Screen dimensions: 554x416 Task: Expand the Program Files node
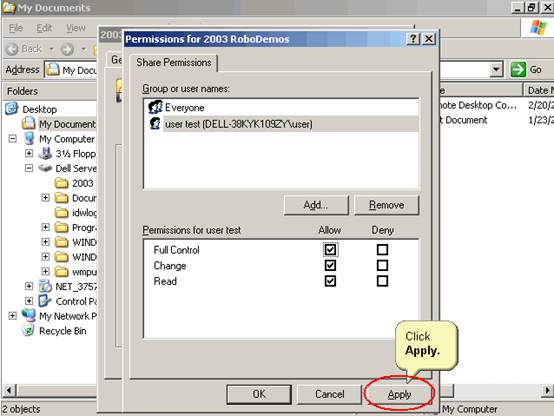(x=46, y=227)
